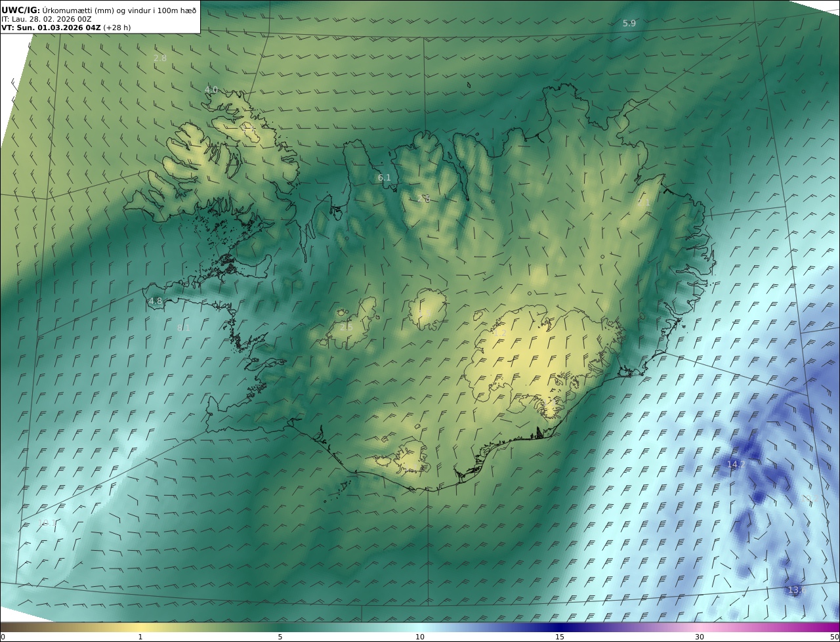Click the '8.1' value label on the map
The image size is (840, 642).
(183, 328)
